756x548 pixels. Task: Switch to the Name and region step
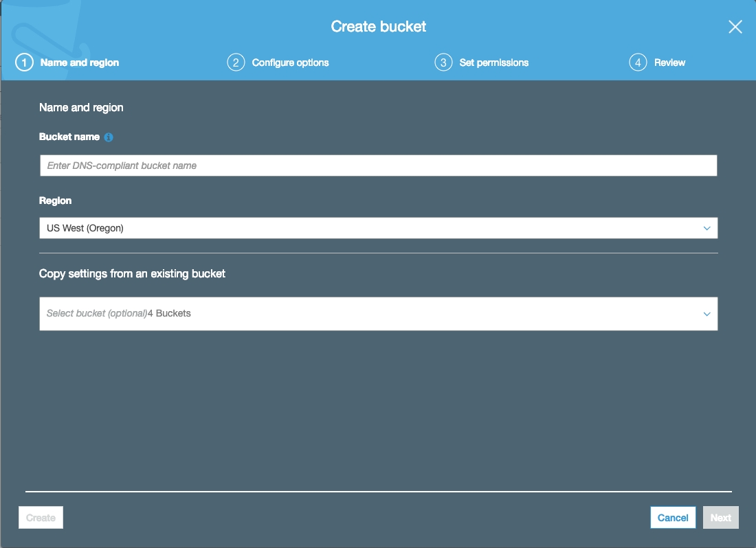pos(80,62)
